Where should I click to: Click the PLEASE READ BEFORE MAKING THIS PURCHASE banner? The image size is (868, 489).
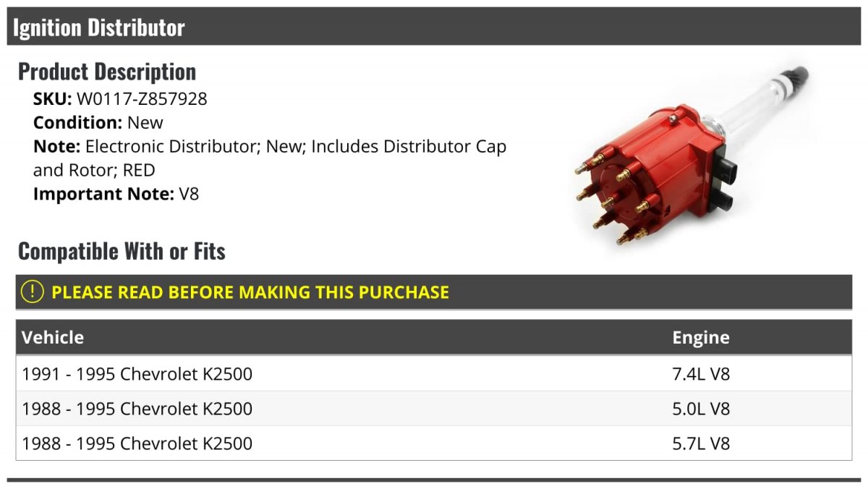(x=434, y=292)
